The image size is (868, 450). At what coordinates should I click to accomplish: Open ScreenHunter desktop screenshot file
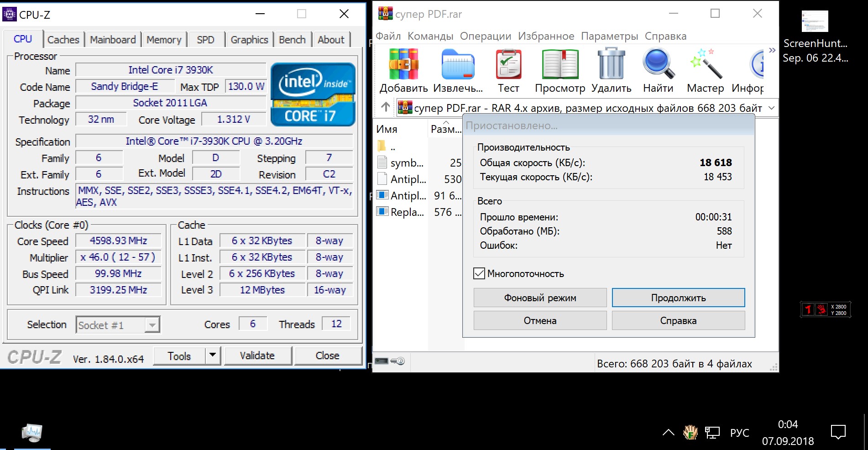tap(815, 22)
